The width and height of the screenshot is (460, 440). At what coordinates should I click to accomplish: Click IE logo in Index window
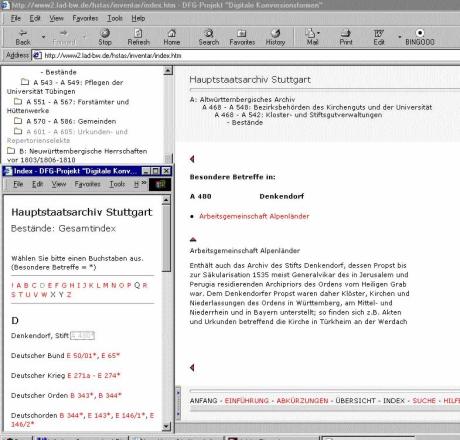(160, 184)
